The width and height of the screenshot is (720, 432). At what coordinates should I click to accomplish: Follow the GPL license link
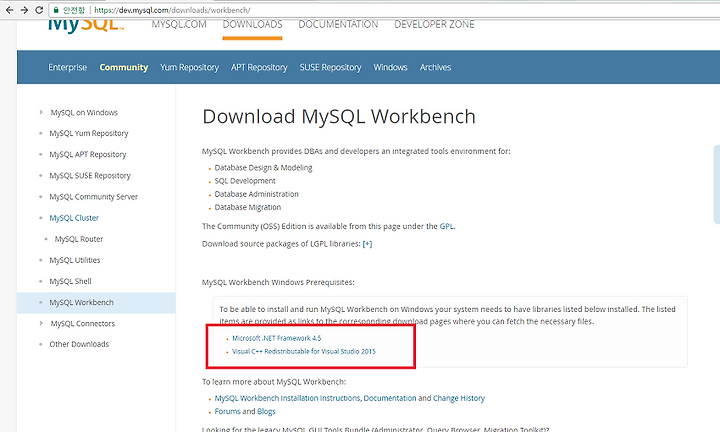point(446,226)
